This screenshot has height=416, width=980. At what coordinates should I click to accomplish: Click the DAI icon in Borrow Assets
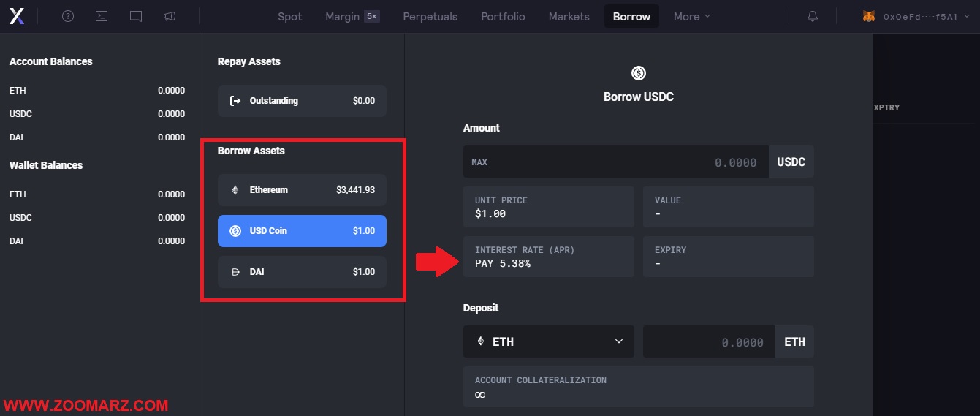click(235, 272)
